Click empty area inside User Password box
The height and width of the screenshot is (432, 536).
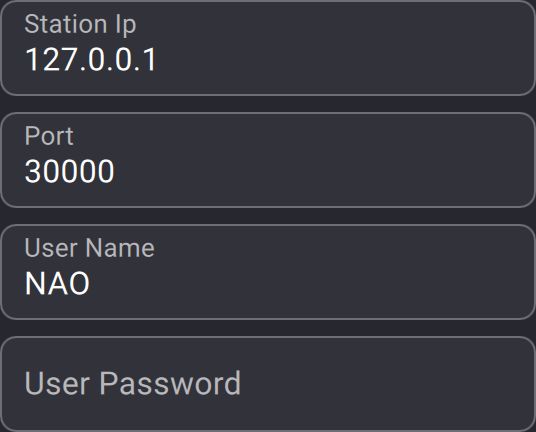pos(376,384)
